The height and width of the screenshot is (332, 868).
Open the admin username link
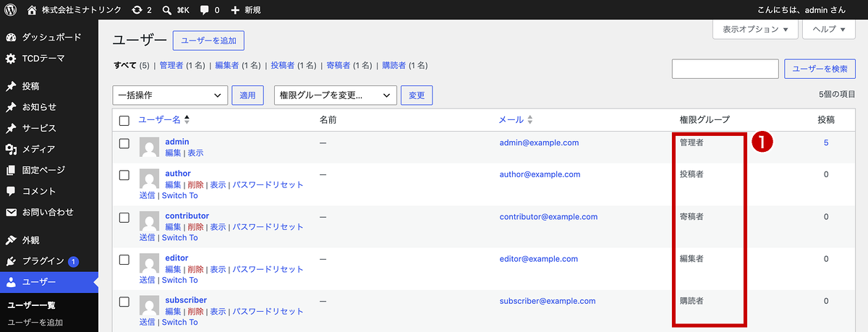click(177, 142)
